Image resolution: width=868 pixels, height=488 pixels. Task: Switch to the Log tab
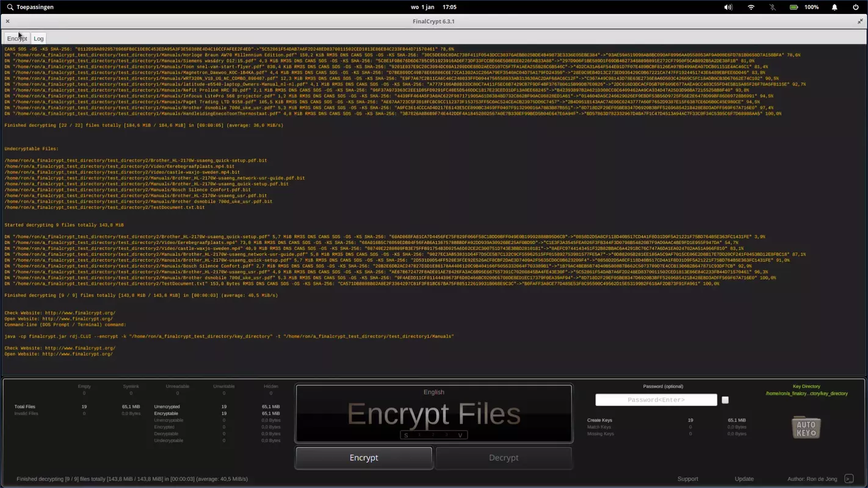click(38, 38)
